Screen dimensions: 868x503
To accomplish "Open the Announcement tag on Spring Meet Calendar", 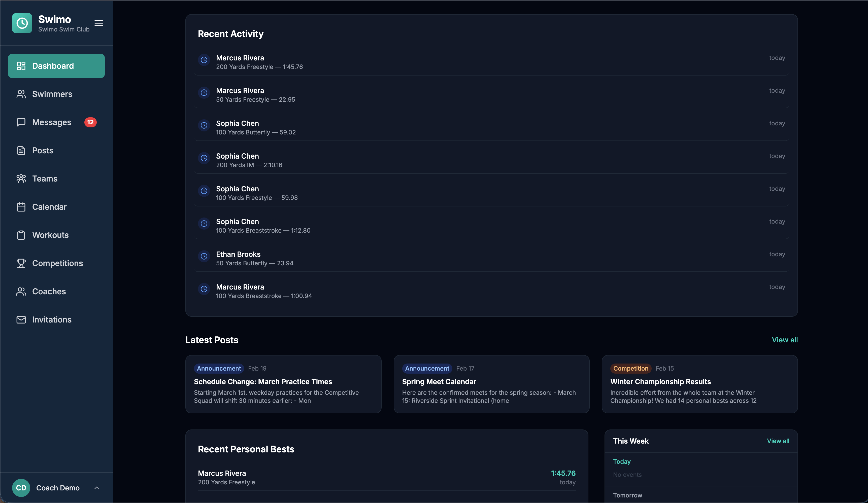I will tap(427, 368).
